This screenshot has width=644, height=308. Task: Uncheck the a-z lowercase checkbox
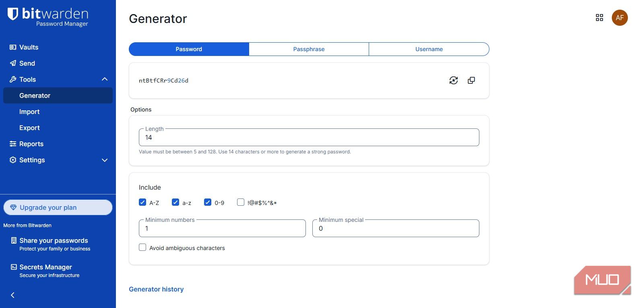coord(175,202)
